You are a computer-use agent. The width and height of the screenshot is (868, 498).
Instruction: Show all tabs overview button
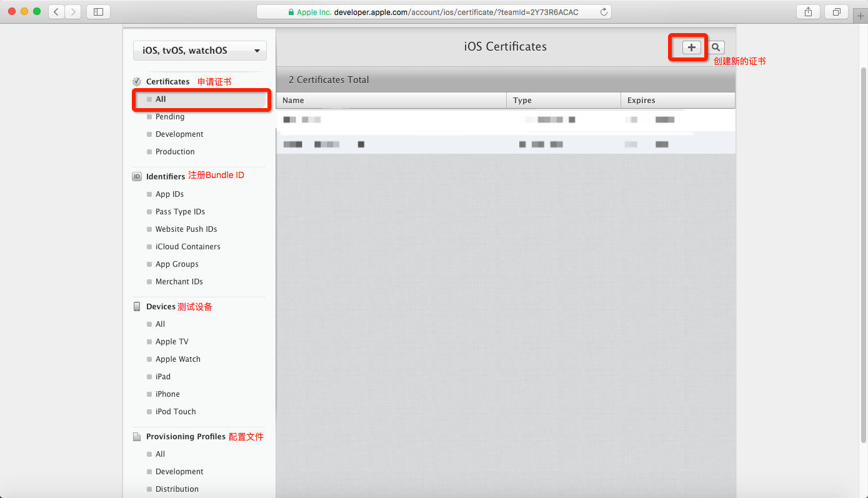[836, 12]
